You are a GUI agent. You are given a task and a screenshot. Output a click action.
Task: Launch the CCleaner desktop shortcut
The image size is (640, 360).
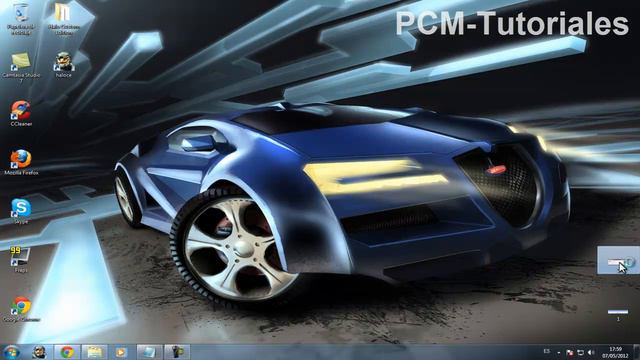point(21,113)
